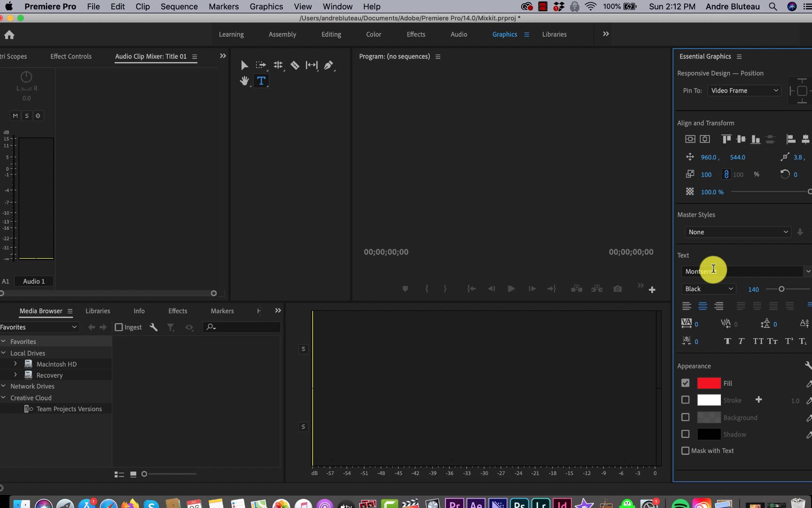Select the Selection arrow tool
Screen dimensions: 812x508
click(244, 65)
